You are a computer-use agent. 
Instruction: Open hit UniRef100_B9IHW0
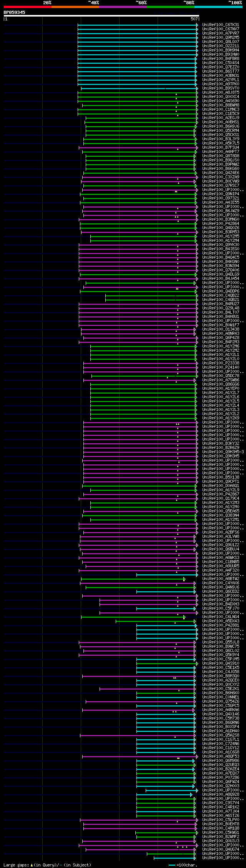click(221, 54)
